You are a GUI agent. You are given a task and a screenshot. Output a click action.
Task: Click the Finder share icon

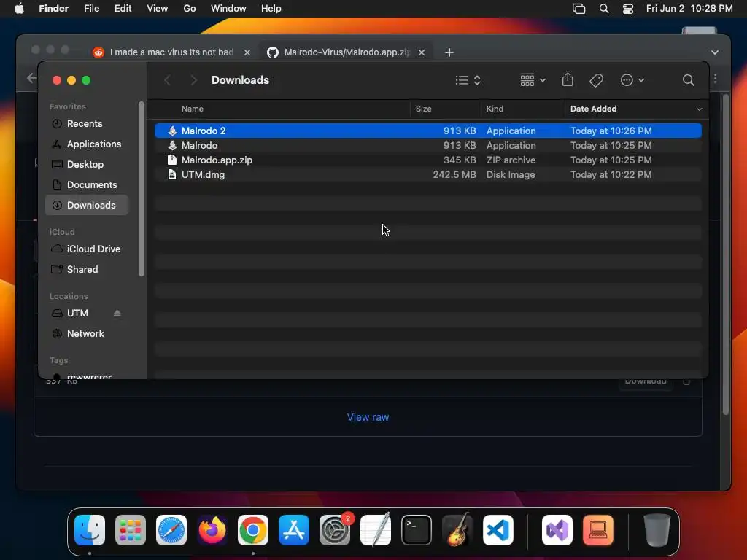(568, 79)
